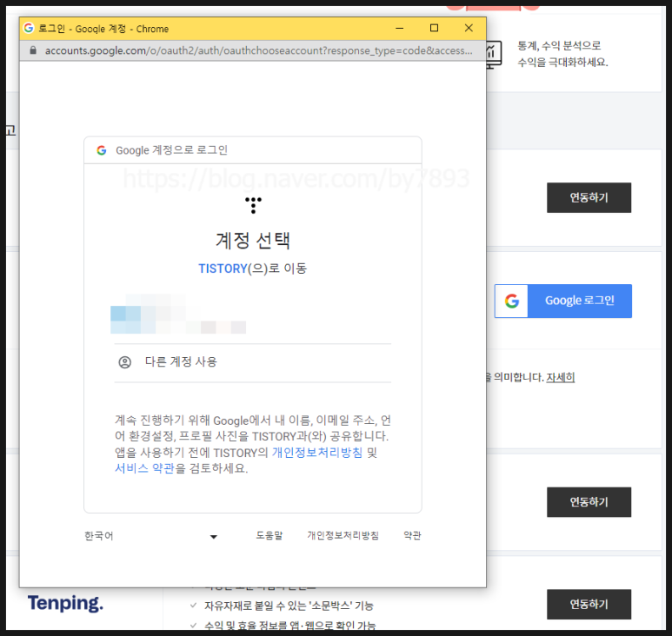
Task: Open the 서비스 약관 link
Action: [x=144, y=468]
